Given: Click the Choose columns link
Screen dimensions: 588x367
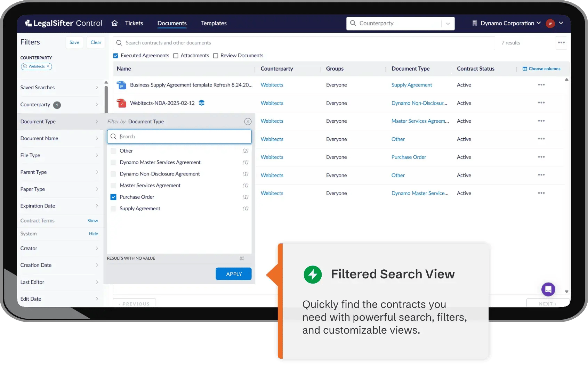Looking at the screenshot, I should [541, 69].
